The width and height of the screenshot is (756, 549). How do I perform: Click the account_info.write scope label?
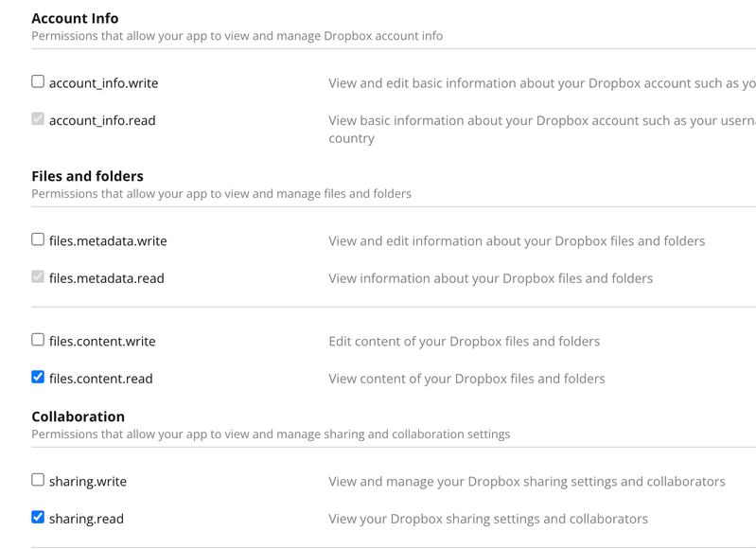point(103,83)
